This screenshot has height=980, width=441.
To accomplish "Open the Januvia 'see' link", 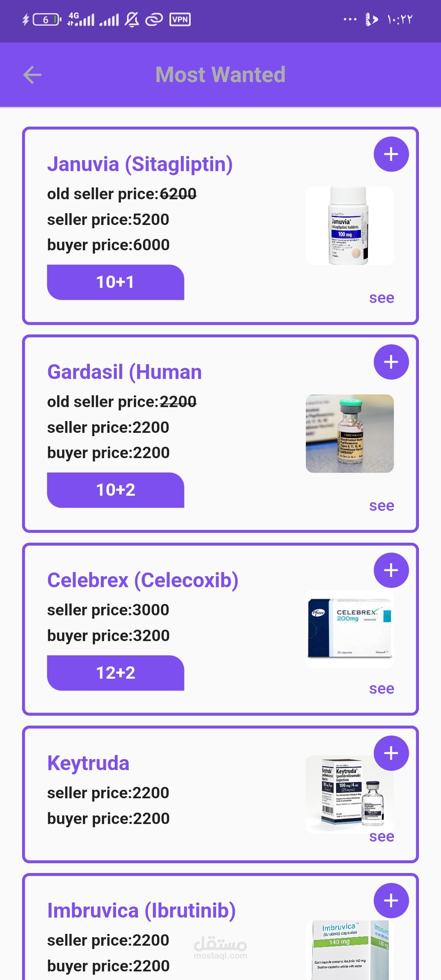I will (x=381, y=298).
